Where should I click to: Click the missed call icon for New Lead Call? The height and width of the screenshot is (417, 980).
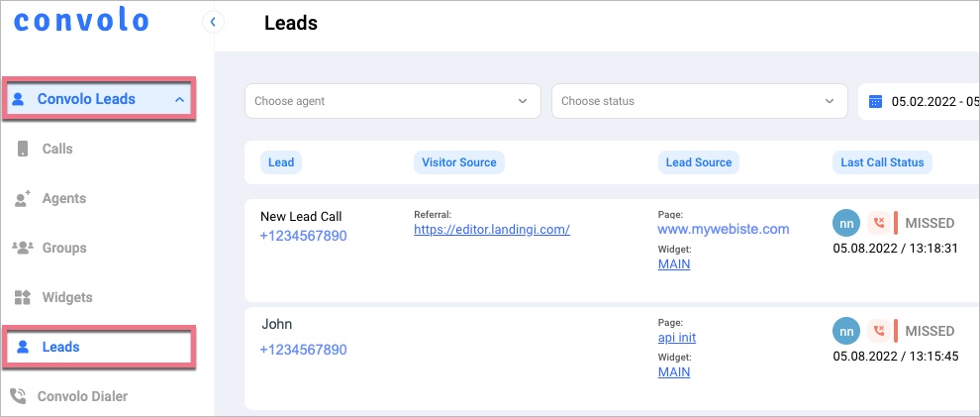(x=877, y=223)
